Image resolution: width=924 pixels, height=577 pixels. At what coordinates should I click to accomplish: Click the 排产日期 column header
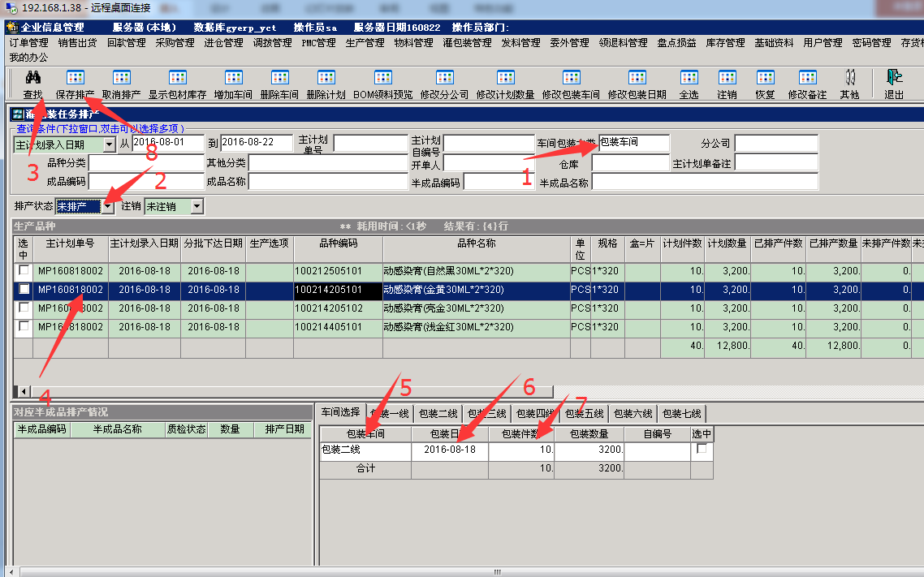[285, 430]
